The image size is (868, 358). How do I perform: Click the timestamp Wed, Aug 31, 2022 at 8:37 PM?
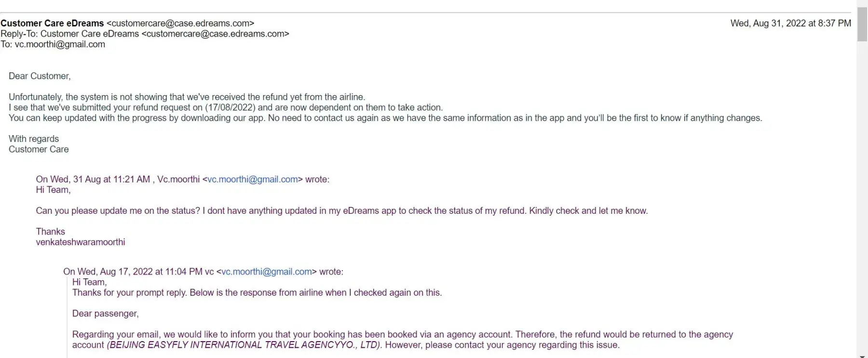(x=790, y=23)
